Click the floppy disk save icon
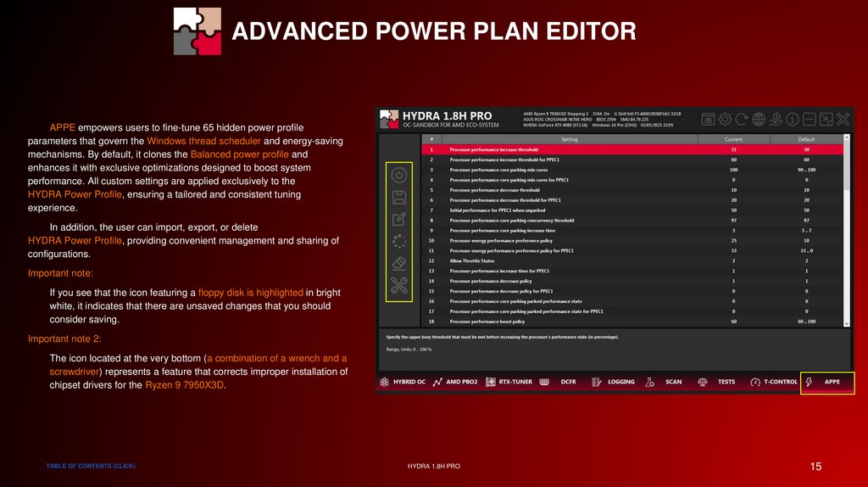The width and height of the screenshot is (868, 487). coord(398,197)
